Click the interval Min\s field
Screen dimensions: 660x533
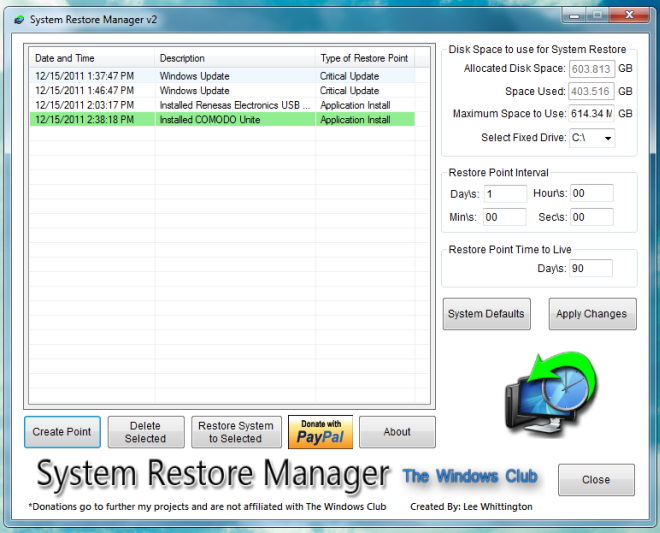505,217
